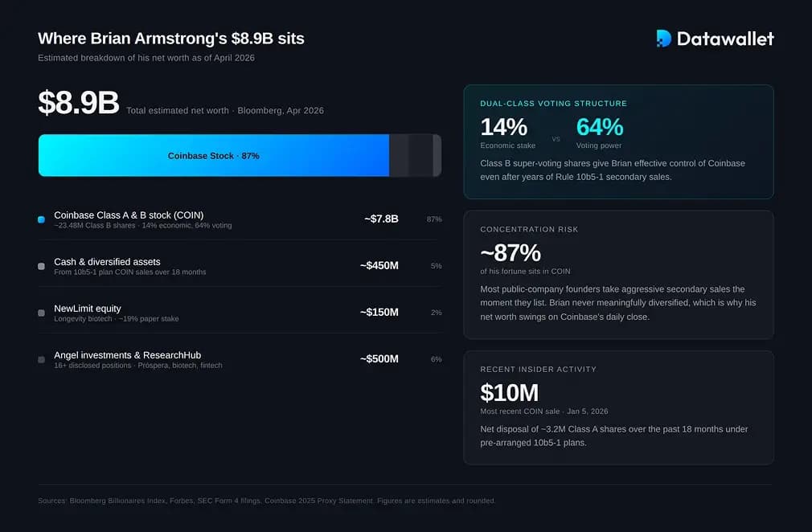Click the 87% figure in the Coinbase stock row
The width and height of the screenshot is (812, 532).
[434, 219]
